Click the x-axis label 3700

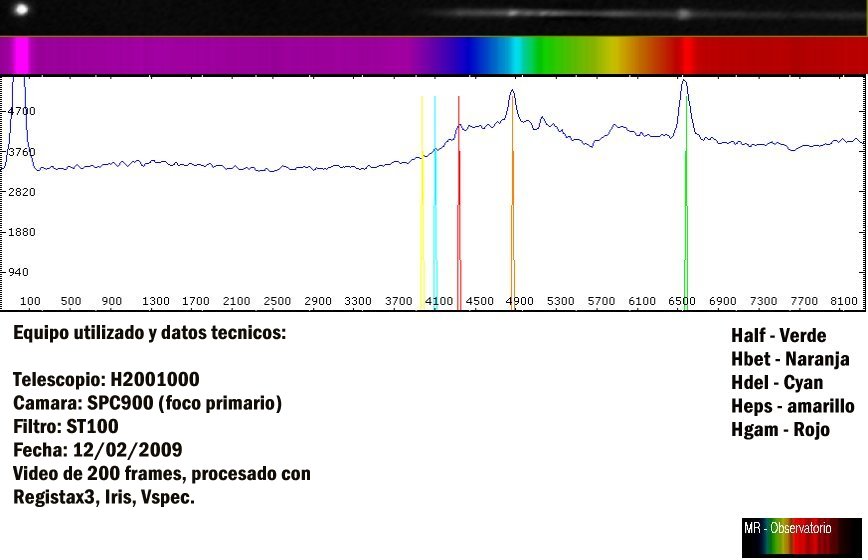[x=399, y=301]
